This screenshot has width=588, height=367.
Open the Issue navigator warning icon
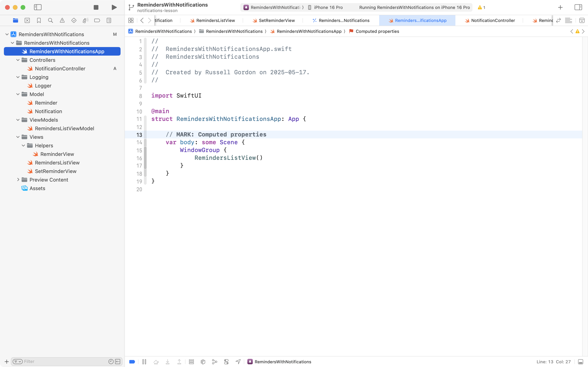coord(62,20)
